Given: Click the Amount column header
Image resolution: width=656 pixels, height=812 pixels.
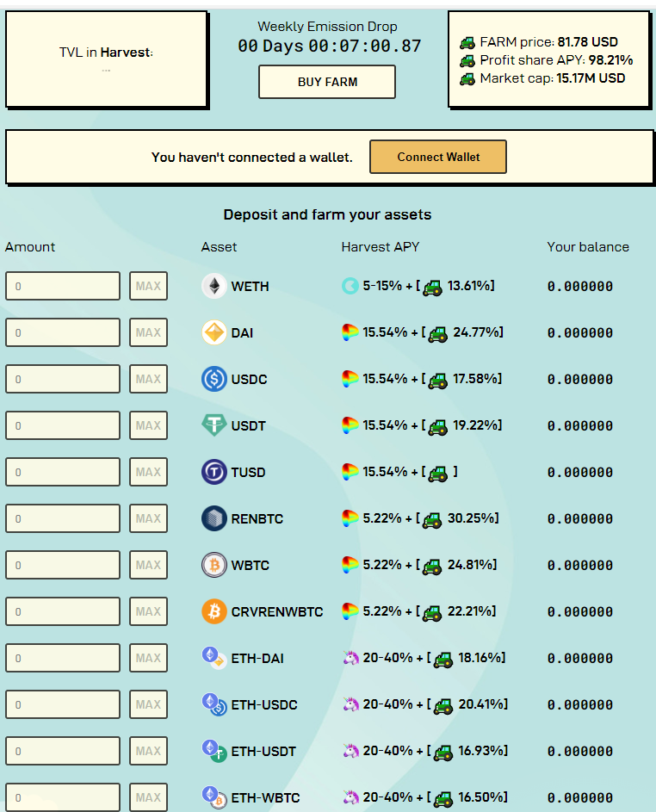Looking at the screenshot, I should [x=30, y=247].
